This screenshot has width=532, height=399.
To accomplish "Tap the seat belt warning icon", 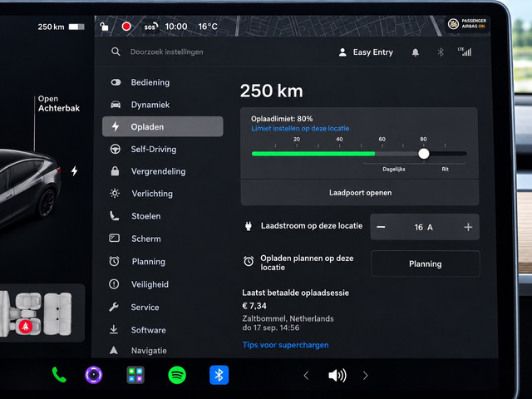I will tap(26, 326).
